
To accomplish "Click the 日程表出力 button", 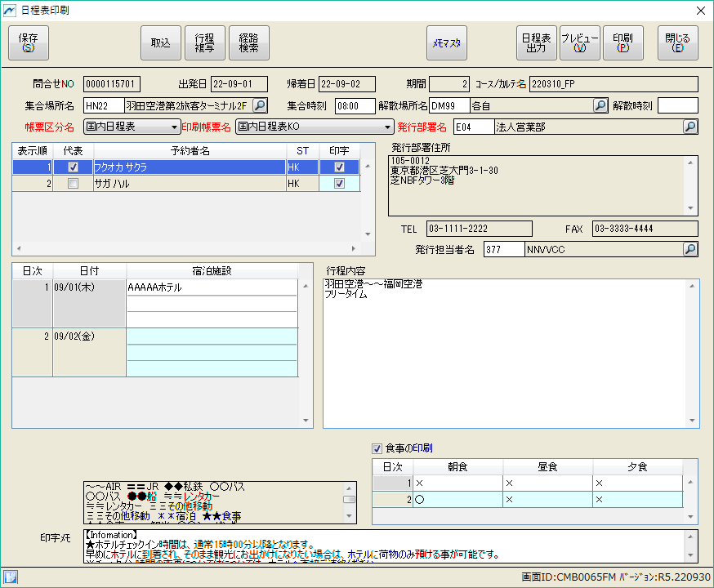I will 537,42.
